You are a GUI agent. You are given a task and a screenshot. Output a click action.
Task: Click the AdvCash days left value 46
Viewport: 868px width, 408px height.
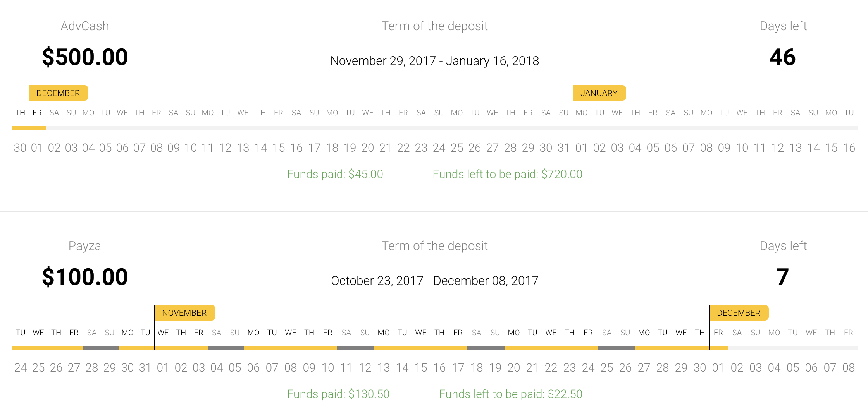click(783, 57)
